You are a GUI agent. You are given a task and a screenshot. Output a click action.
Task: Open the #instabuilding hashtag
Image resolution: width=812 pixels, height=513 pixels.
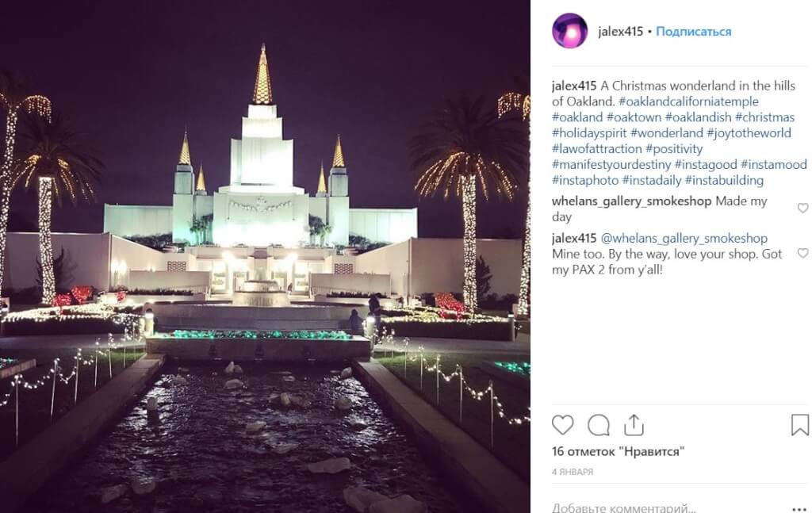724,180
